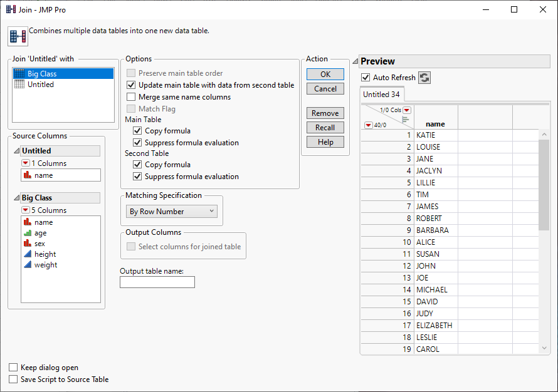Click the TIM cell in the preview
This screenshot has height=392, width=558.
[436, 194]
